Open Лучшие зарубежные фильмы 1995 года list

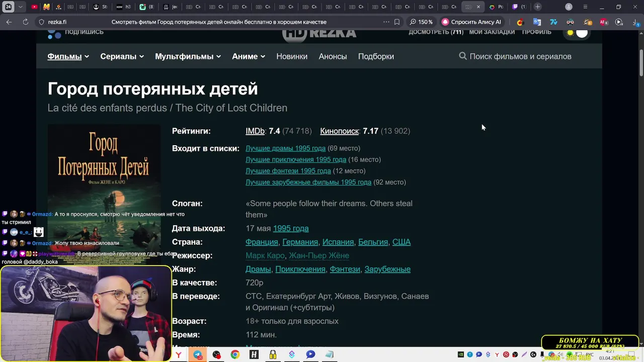click(x=308, y=182)
